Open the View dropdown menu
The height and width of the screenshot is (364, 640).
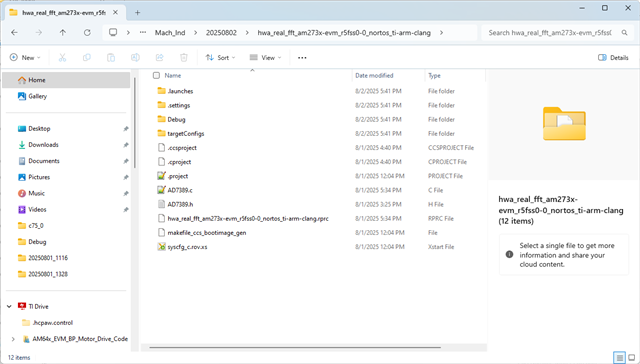pyautogui.click(x=265, y=58)
